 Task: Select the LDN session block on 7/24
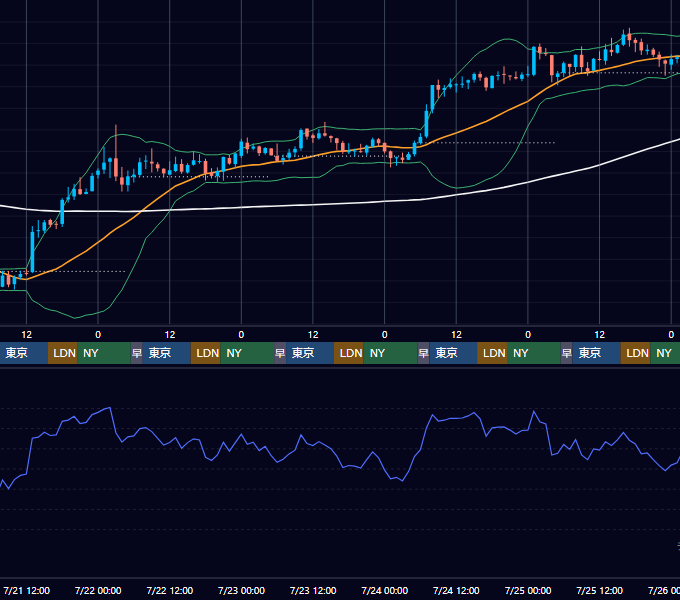[492, 353]
